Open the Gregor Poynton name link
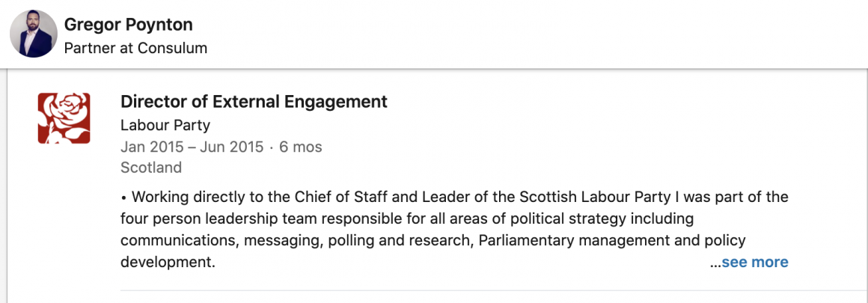 [x=128, y=24]
